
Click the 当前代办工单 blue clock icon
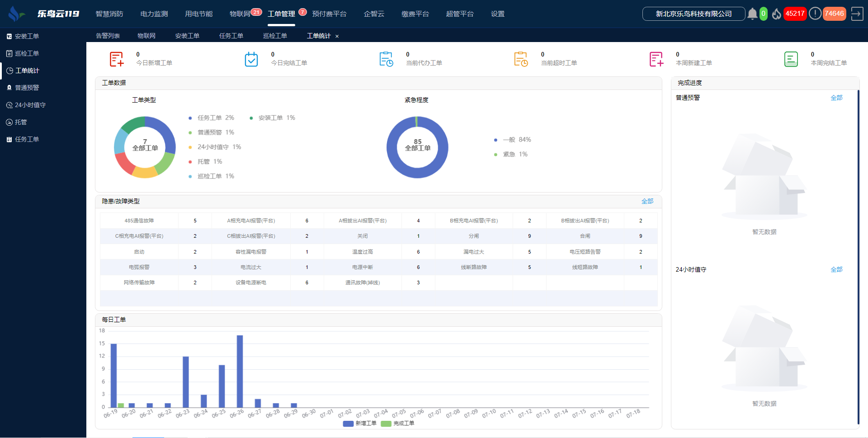pyautogui.click(x=386, y=59)
